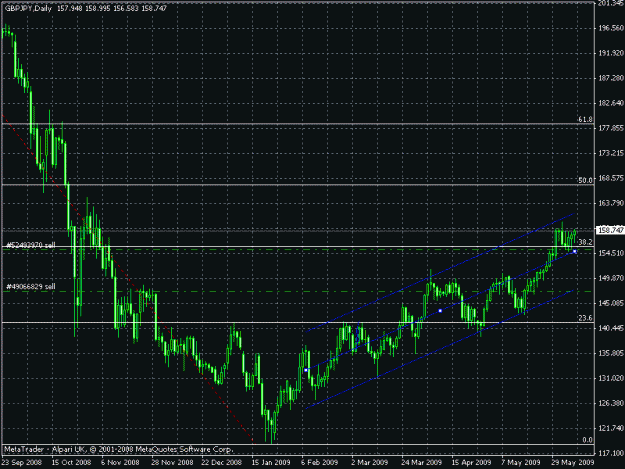
Task: Select the #52482970 sell order label
Action: coord(31,245)
